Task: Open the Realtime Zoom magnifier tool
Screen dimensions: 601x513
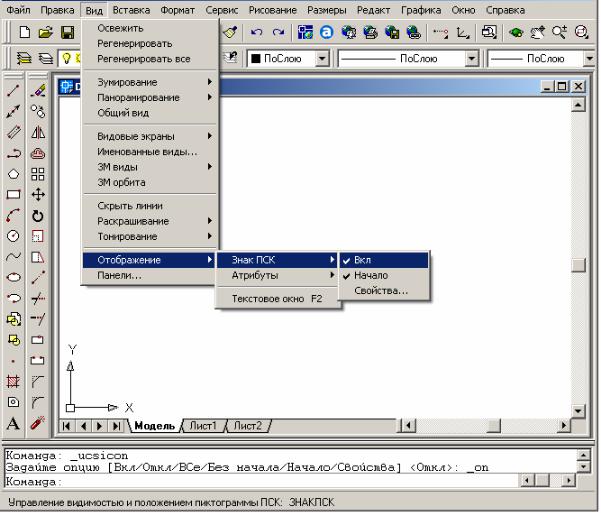Action: pyautogui.click(x=559, y=32)
